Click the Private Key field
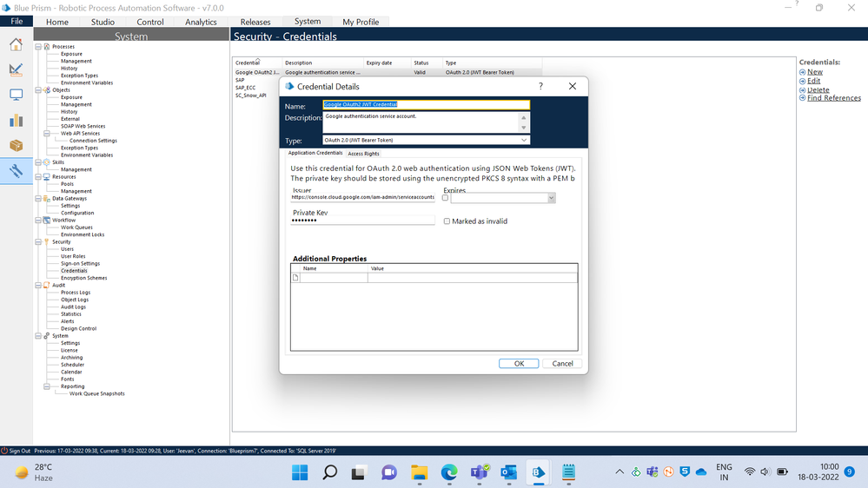868x488 pixels. (362, 221)
